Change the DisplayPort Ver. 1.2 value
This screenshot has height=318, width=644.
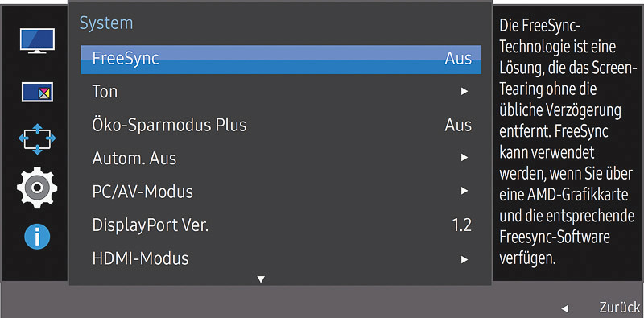(461, 225)
